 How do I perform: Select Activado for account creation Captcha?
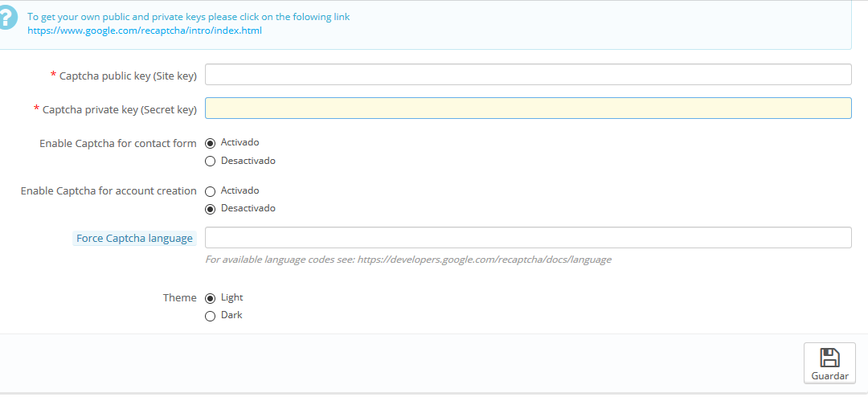211,191
